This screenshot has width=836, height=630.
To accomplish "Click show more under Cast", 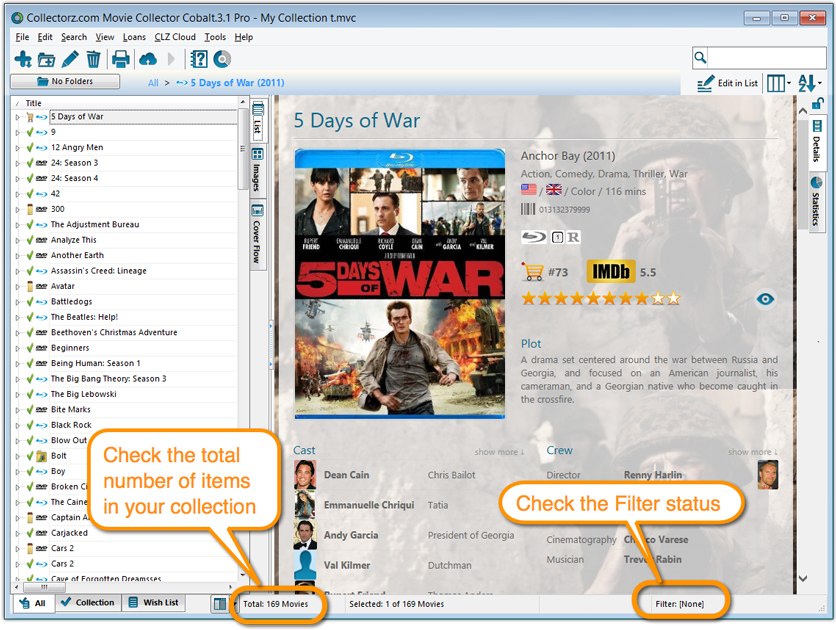I will (x=500, y=452).
